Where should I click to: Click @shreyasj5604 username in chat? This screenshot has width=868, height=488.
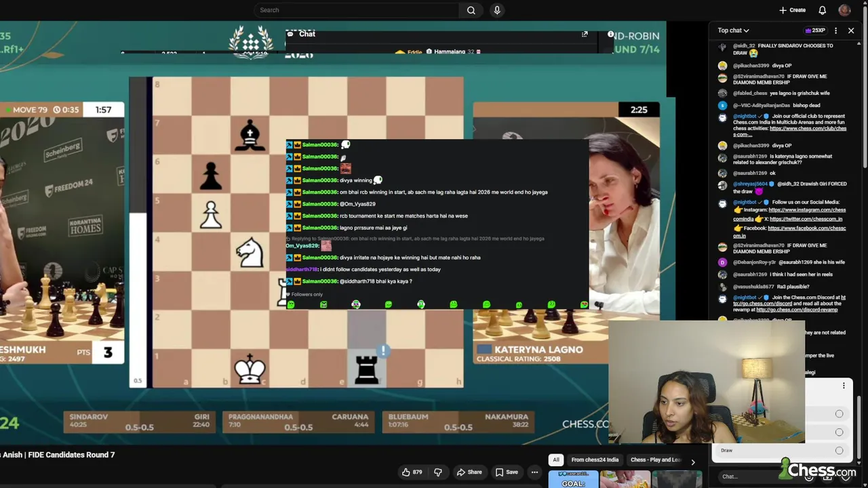pyautogui.click(x=751, y=184)
